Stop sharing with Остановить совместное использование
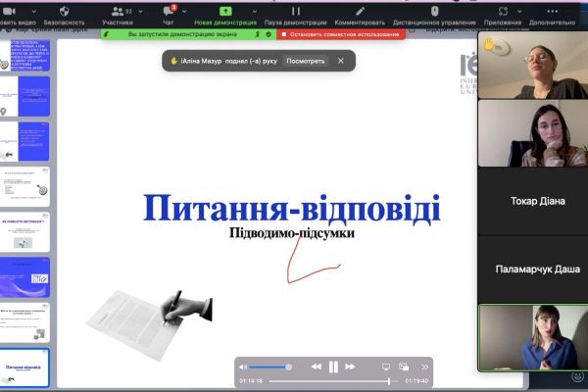Viewport: 588px width, 392px height. point(342,34)
